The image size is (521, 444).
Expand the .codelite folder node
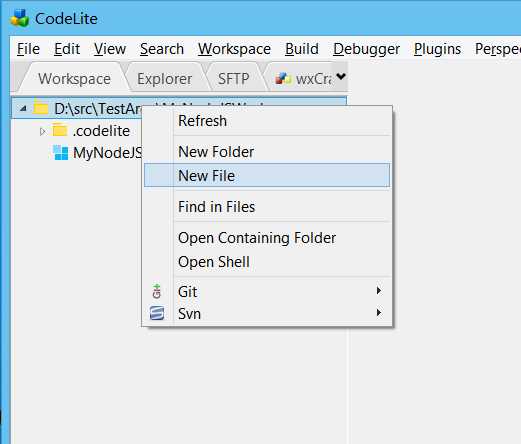42,131
